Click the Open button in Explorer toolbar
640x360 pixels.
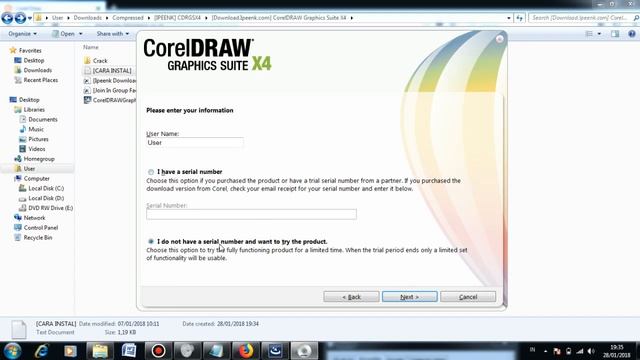click(64, 33)
